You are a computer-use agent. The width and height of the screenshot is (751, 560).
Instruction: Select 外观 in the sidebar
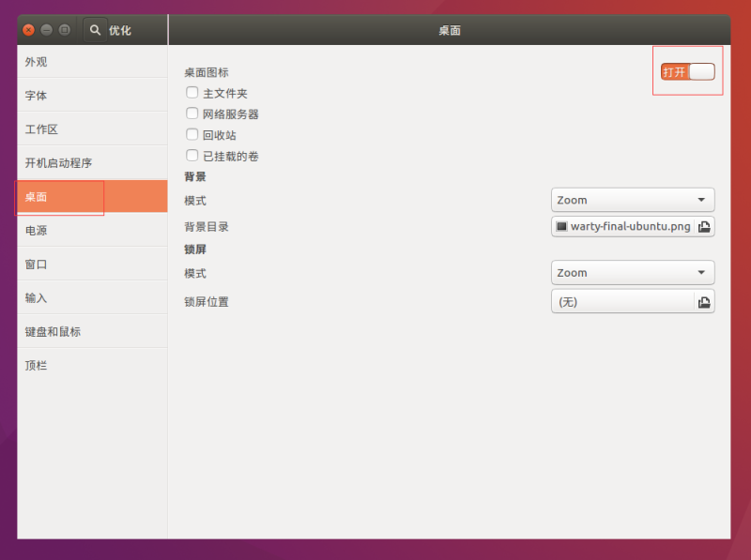pyautogui.click(x=92, y=62)
